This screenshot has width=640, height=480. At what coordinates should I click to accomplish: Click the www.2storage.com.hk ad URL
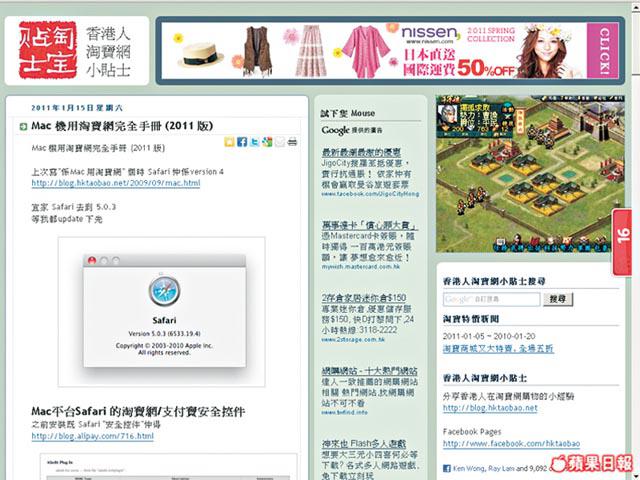point(353,340)
